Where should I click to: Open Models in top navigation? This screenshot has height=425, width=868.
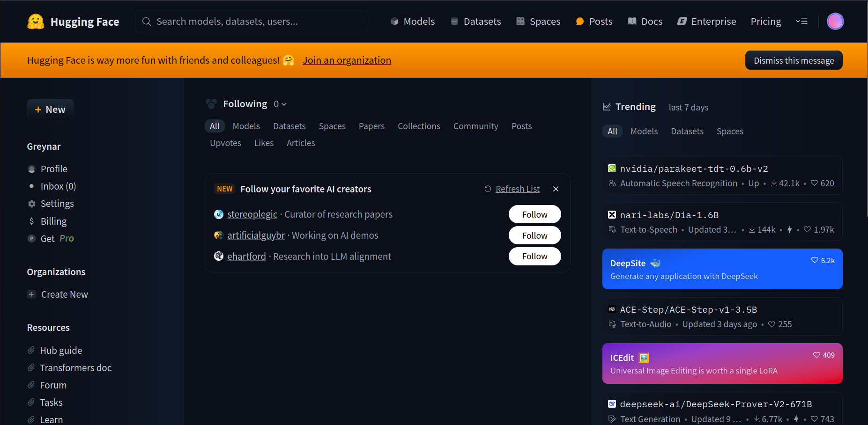pyautogui.click(x=413, y=22)
